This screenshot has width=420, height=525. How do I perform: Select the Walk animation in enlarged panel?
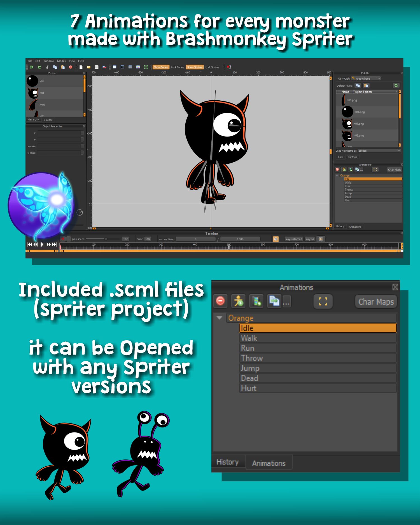coord(318,338)
